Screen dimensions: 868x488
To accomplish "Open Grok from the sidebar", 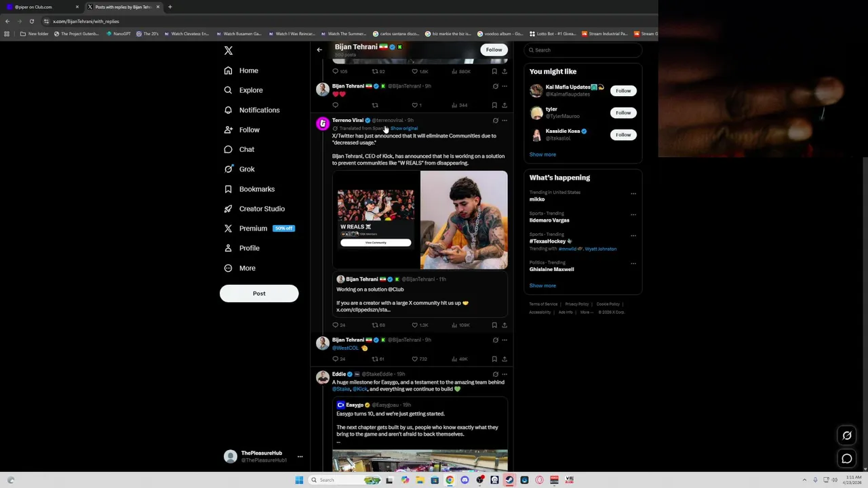I will pos(239,169).
